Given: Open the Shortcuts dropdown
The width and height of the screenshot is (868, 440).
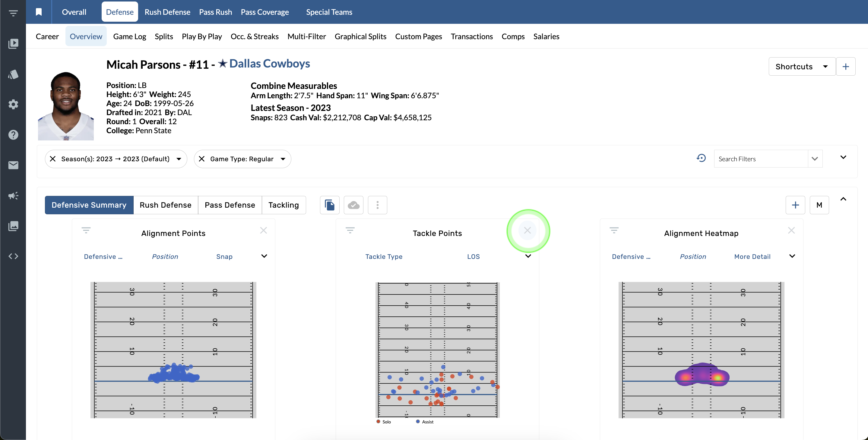Looking at the screenshot, I should (801, 67).
